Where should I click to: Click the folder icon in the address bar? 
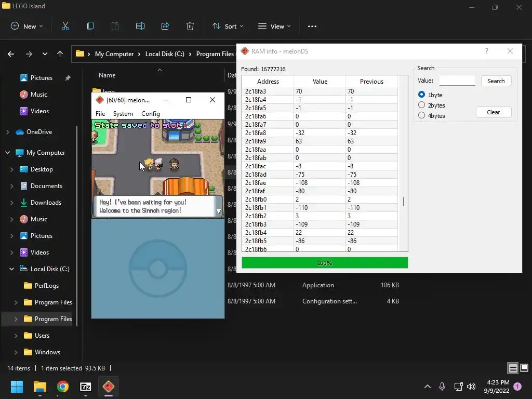coord(79,54)
